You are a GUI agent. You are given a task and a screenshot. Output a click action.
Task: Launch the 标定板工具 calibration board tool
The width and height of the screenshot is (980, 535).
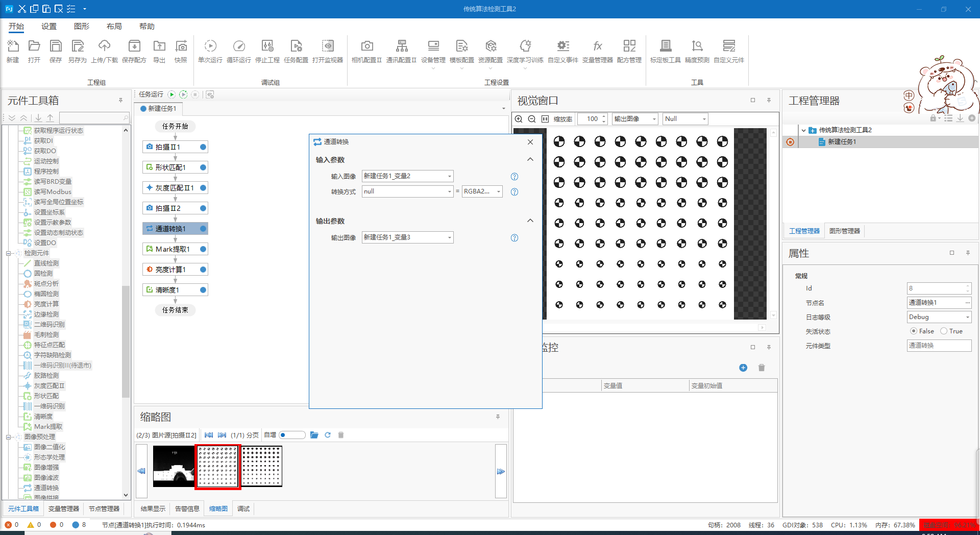[666, 51]
